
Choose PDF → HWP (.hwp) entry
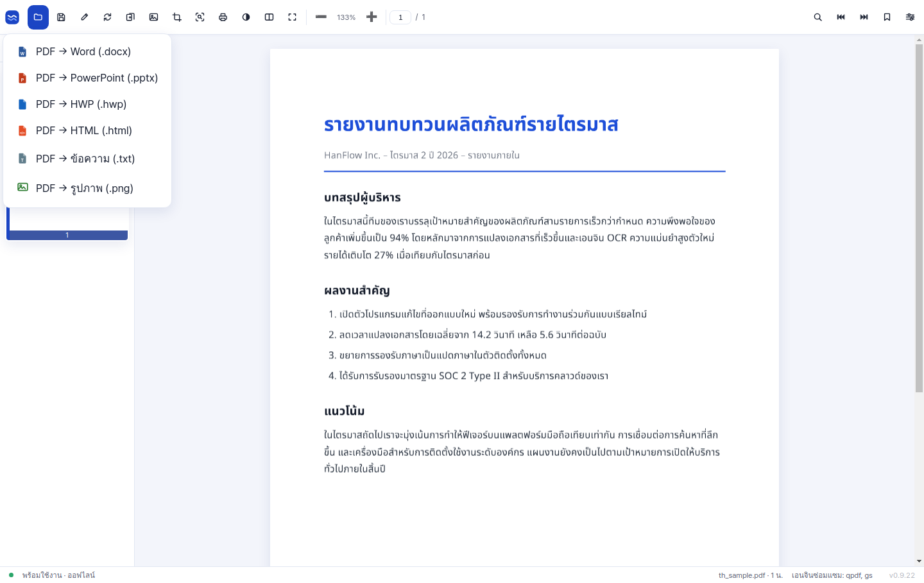tap(87, 104)
